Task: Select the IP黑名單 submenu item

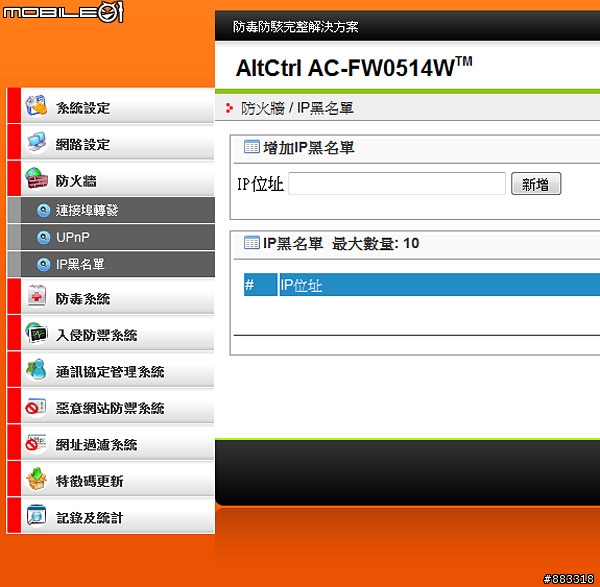Action: pos(111,264)
